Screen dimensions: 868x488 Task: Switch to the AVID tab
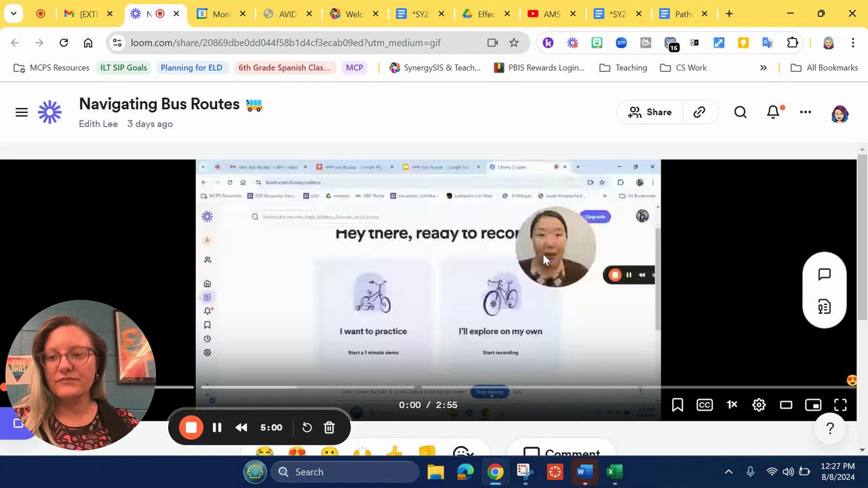click(288, 14)
